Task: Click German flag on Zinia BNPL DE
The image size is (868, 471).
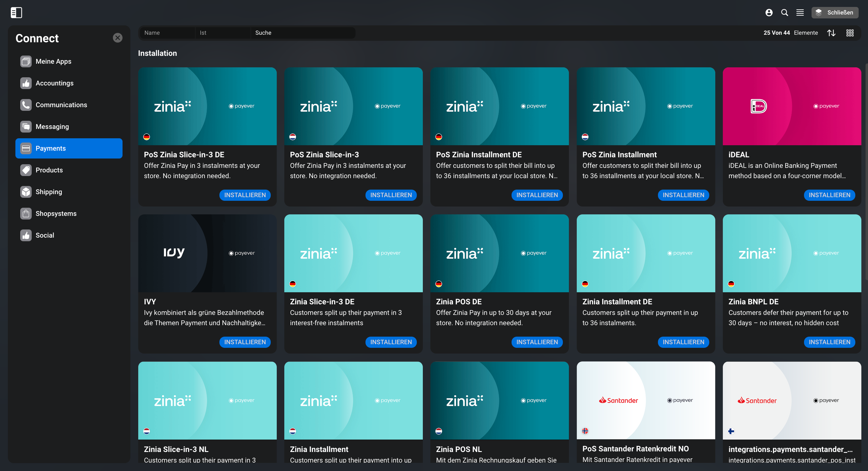Action: 731,284
